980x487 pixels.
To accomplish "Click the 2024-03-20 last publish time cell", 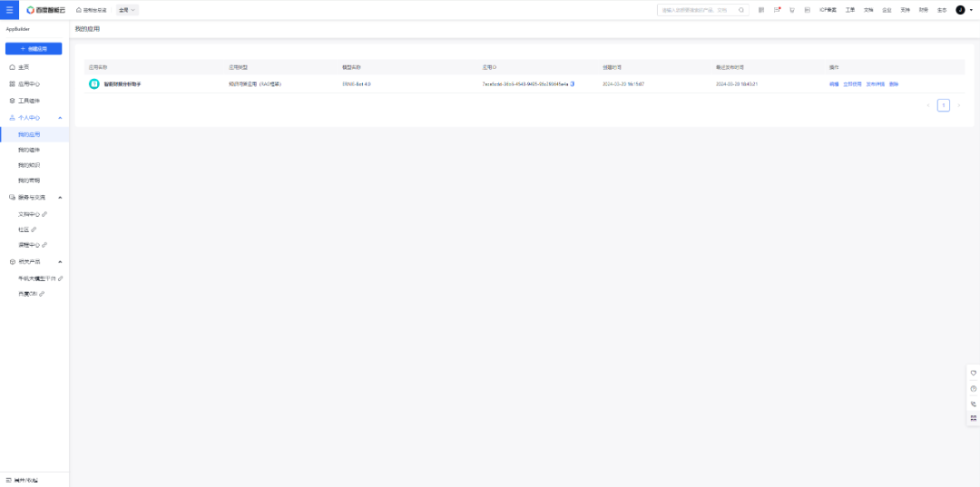I will [737, 83].
